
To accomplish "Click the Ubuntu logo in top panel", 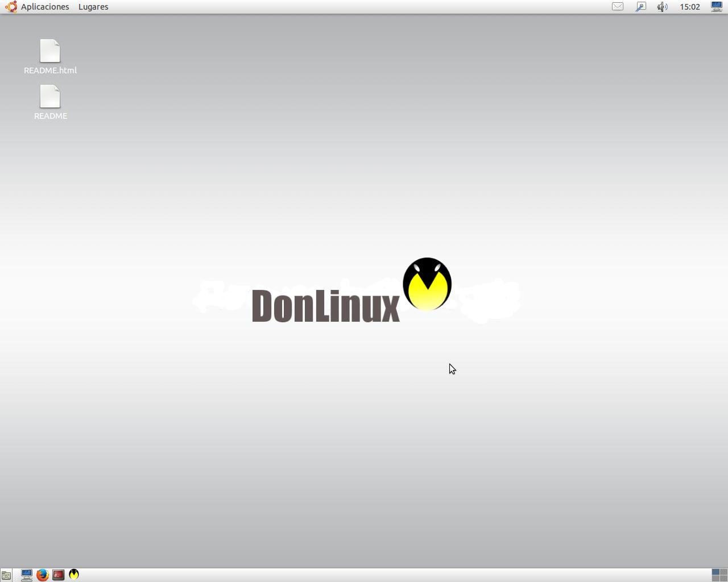I will (11, 7).
